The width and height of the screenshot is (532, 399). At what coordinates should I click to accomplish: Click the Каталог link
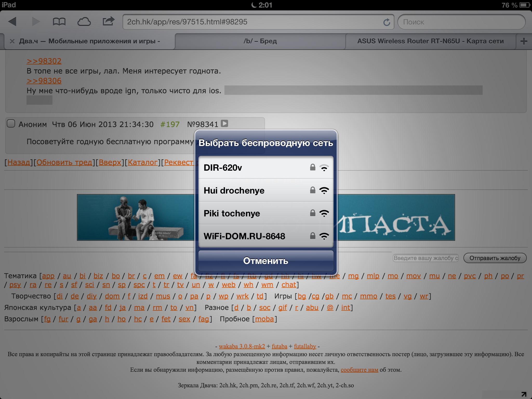[x=143, y=162]
